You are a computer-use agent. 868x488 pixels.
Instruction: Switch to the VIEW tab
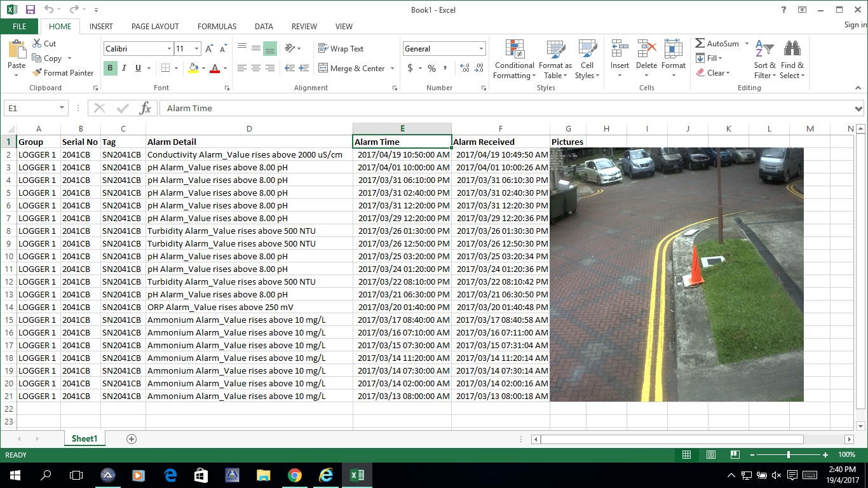point(344,27)
